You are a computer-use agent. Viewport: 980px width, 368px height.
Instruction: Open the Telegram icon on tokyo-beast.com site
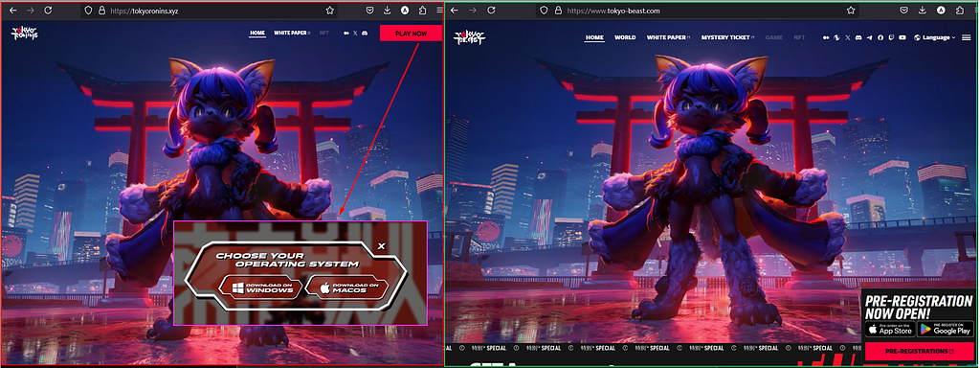[x=869, y=37]
